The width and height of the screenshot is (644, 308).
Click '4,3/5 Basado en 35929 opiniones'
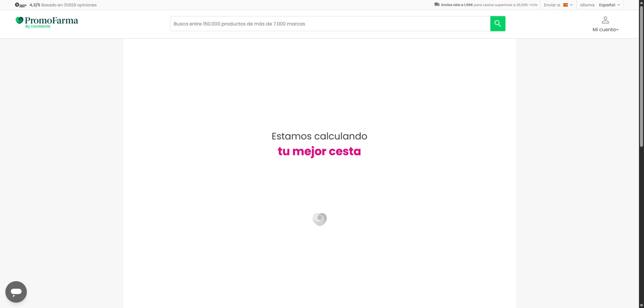tap(63, 5)
